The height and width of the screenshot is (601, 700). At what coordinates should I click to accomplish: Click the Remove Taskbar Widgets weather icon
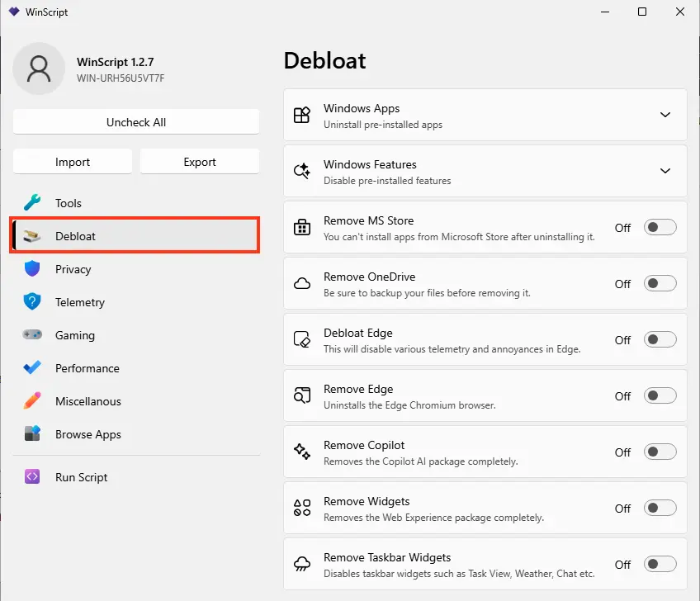(302, 564)
